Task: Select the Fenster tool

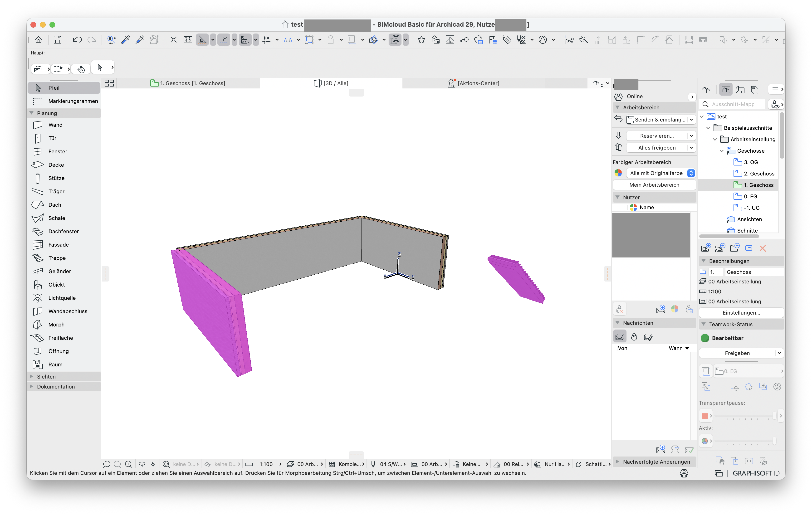Action: click(64, 152)
